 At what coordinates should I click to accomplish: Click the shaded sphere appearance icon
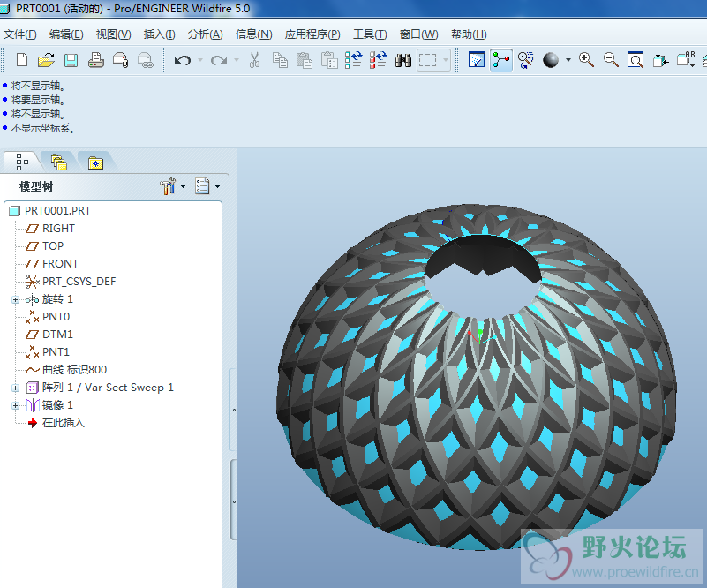(x=551, y=60)
